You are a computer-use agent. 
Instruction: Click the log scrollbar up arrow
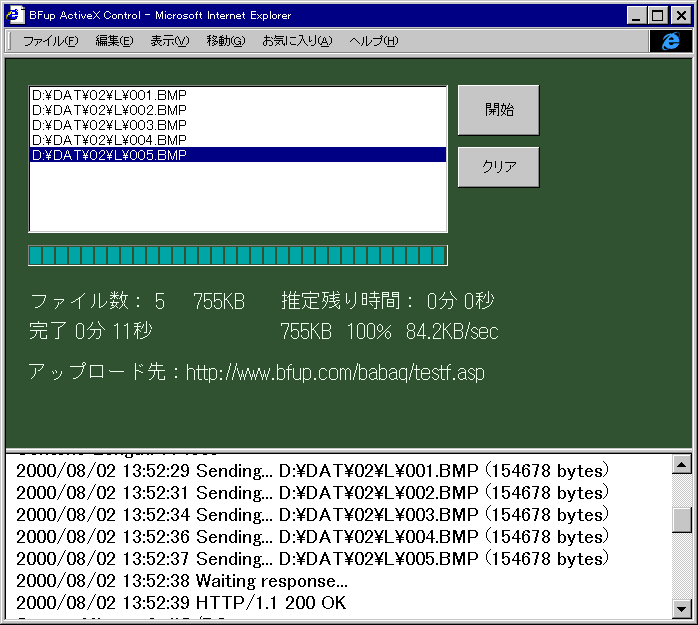(682, 465)
